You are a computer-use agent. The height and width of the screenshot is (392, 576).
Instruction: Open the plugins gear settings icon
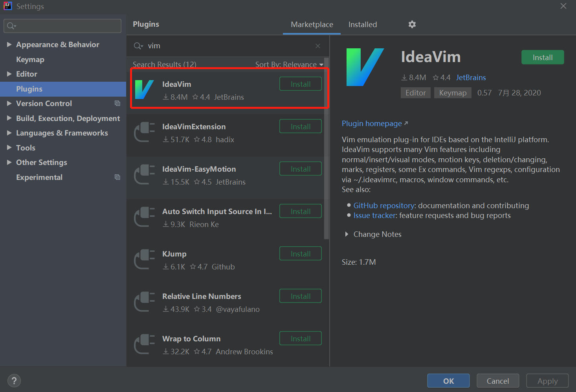pos(412,24)
